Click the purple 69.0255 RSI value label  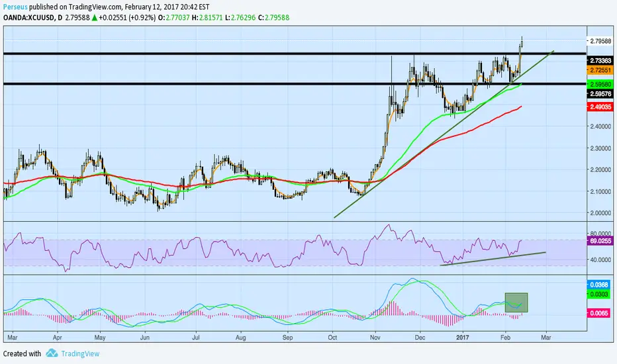[600, 240]
